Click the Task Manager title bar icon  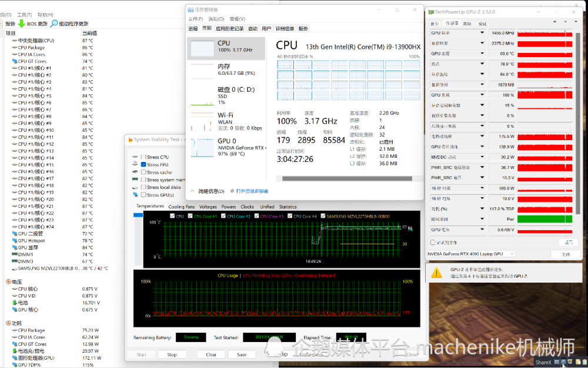click(191, 10)
